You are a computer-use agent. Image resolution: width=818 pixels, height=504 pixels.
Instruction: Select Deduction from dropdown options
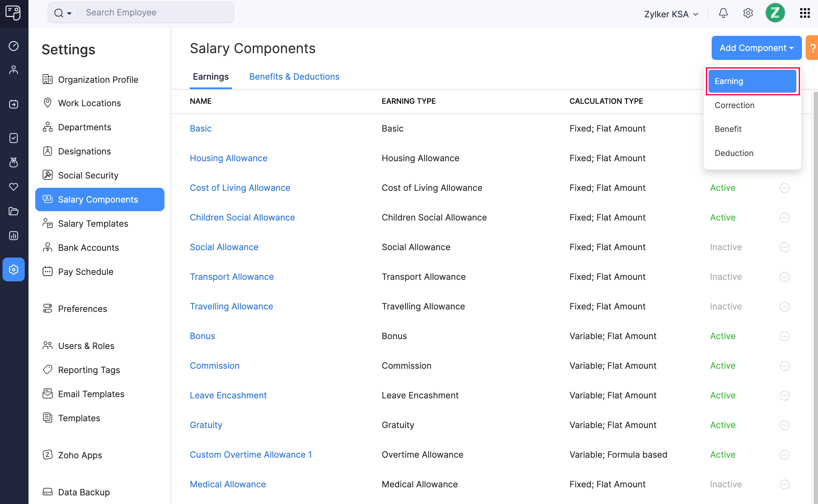tap(733, 153)
